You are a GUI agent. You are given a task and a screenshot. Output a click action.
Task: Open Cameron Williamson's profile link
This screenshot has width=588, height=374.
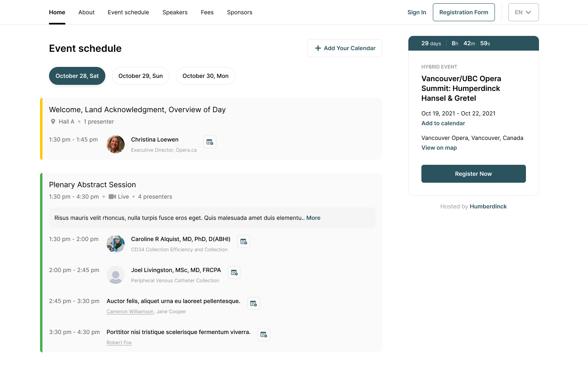(x=130, y=311)
